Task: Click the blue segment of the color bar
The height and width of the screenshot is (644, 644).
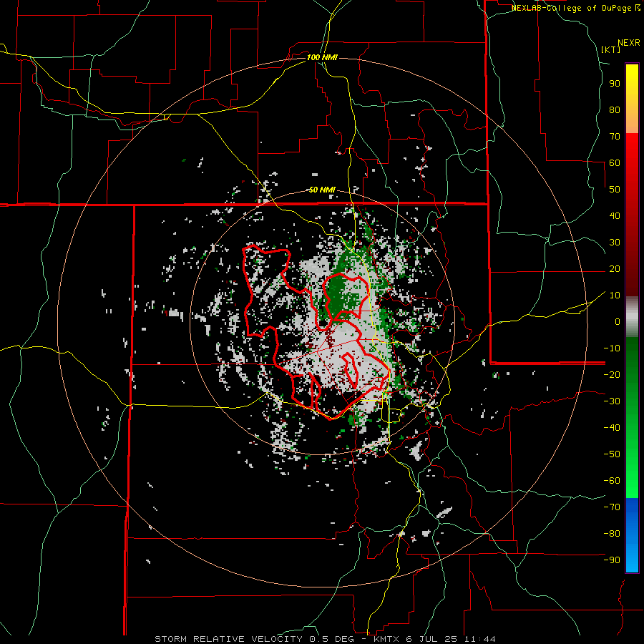Action: click(632, 535)
